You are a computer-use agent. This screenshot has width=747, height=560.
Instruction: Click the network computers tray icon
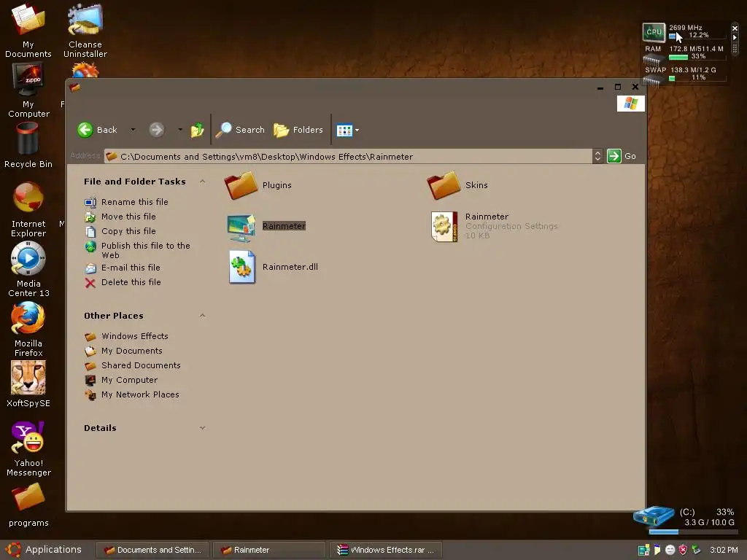click(x=643, y=550)
